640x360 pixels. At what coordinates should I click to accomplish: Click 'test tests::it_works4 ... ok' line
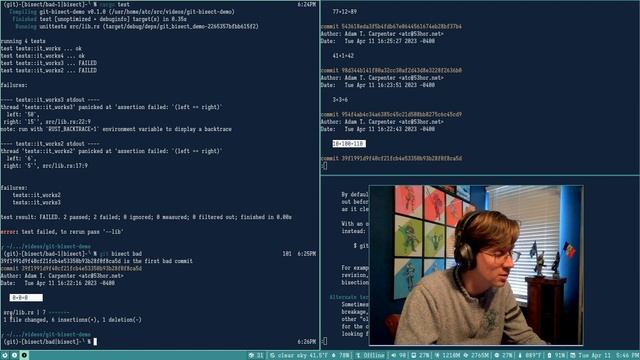tap(43, 56)
